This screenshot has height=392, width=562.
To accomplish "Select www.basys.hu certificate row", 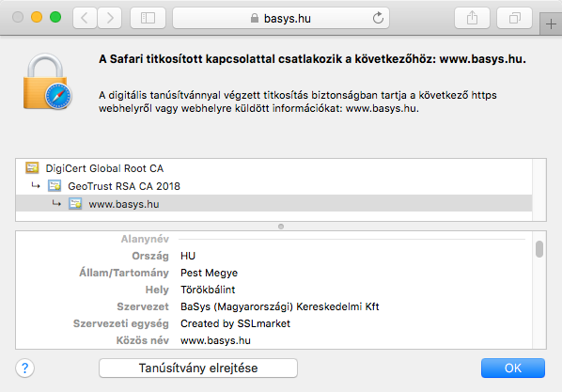I will click(x=273, y=204).
